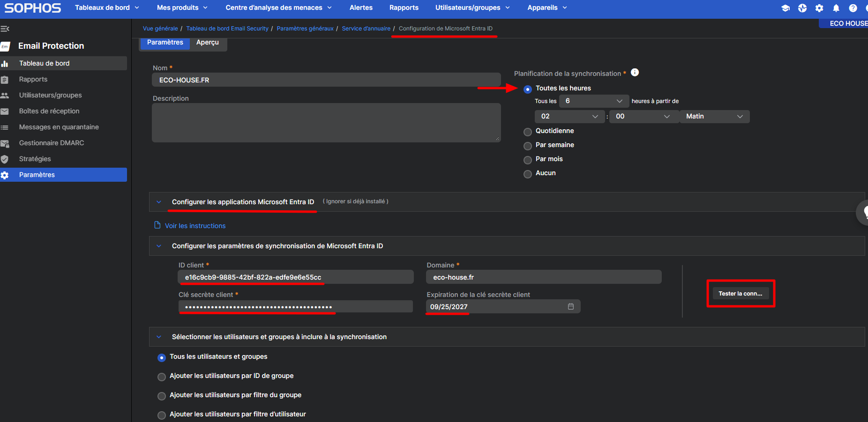Click the Clé secrète client field
This screenshot has width=868, height=422.
296,307
